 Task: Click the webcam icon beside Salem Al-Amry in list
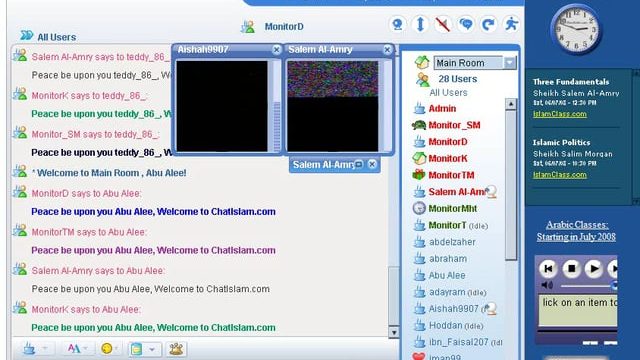491,192
